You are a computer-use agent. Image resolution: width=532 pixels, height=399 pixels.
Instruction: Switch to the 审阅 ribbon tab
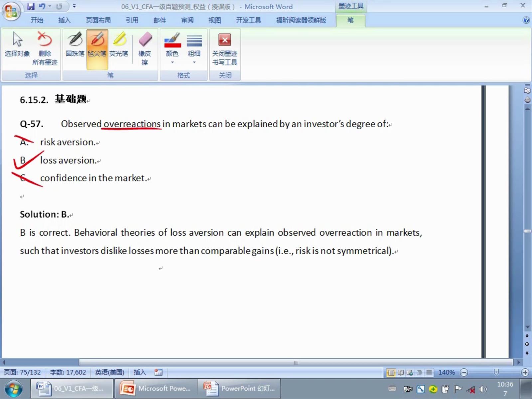pyautogui.click(x=187, y=20)
